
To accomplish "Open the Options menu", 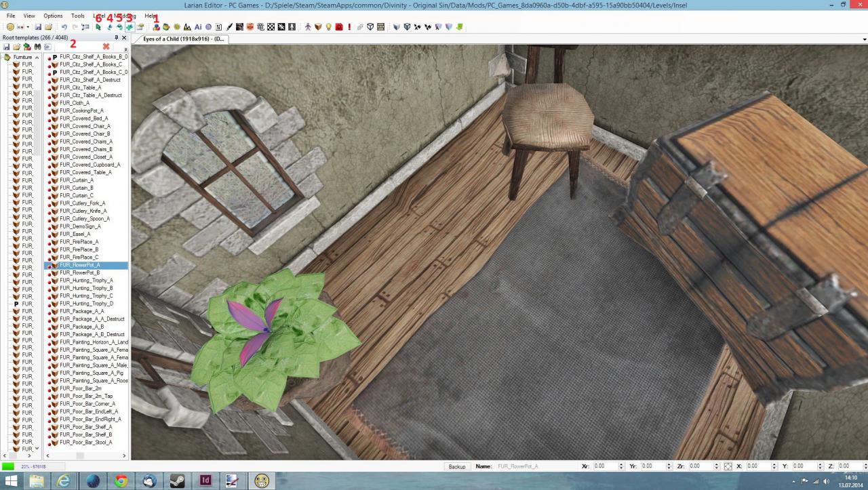I will [x=53, y=16].
